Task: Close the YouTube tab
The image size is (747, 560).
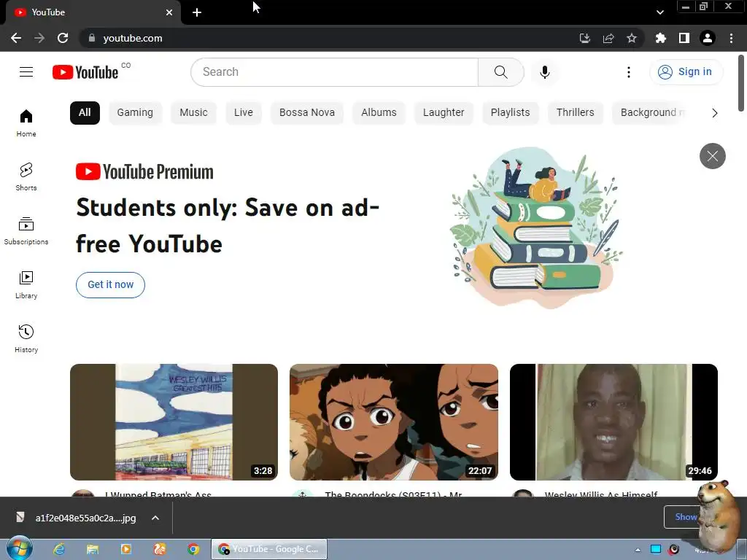Action: [x=169, y=12]
